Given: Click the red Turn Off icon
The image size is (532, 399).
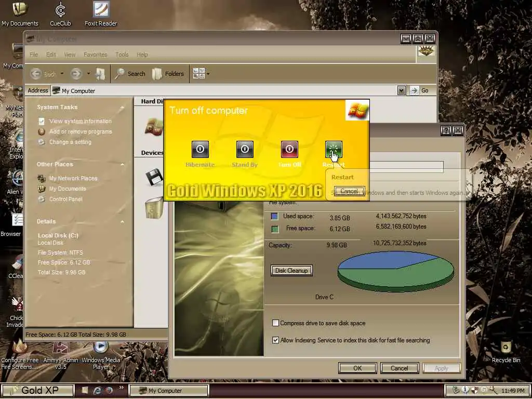Looking at the screenshot, I should 289,149.
